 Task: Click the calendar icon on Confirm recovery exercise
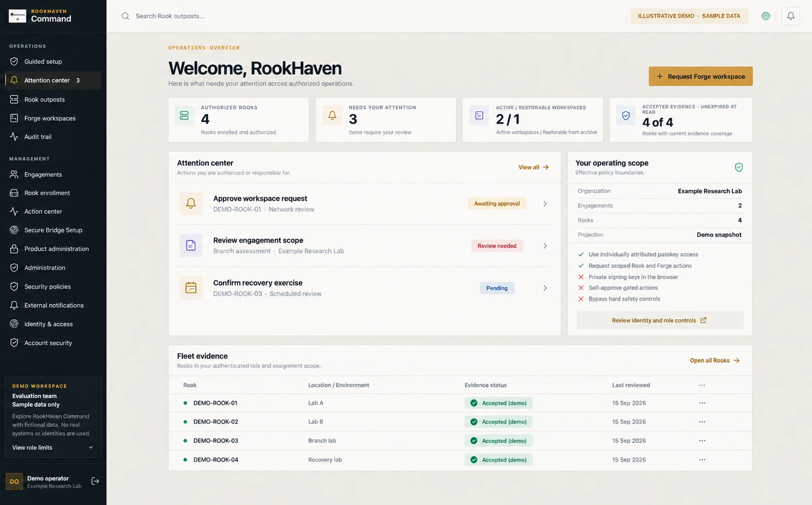pyautogui.click(x=191, y=288)
